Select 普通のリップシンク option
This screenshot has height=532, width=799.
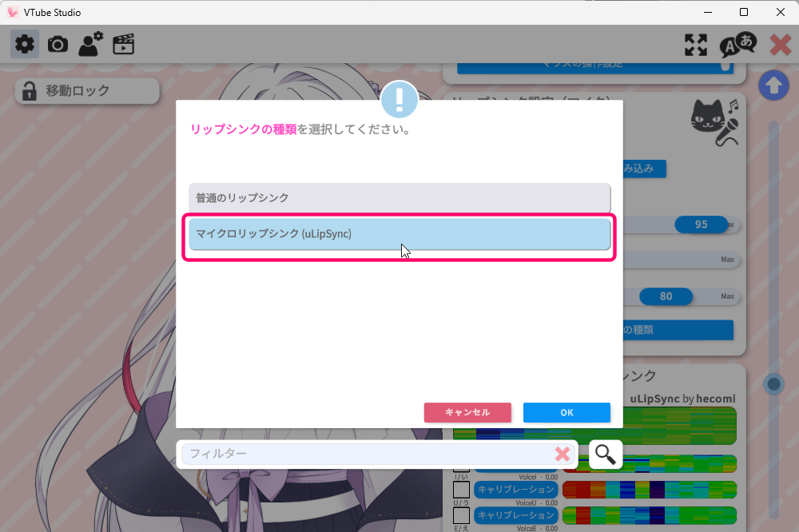(399, 197)
